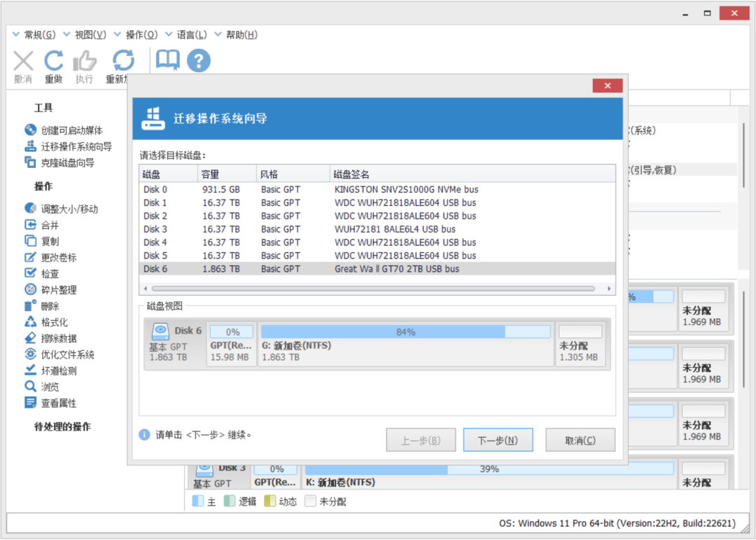Screen dimensions: 756x540
Task: Open the help question-mark icon
Action: coord(199,61)
